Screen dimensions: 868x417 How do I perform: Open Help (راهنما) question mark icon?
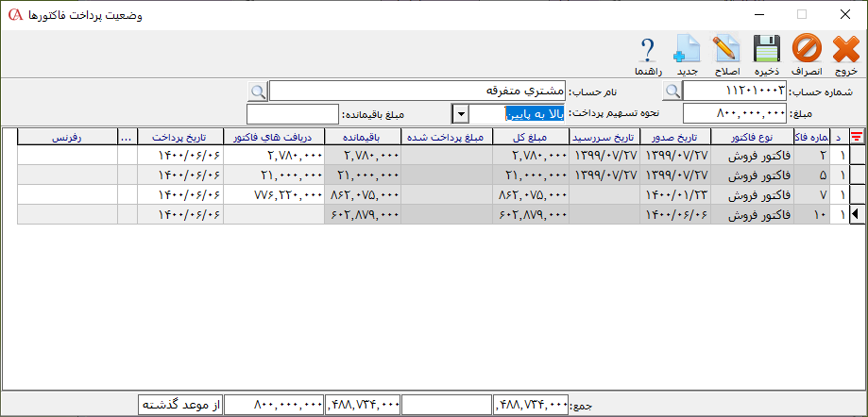[648, 49]
